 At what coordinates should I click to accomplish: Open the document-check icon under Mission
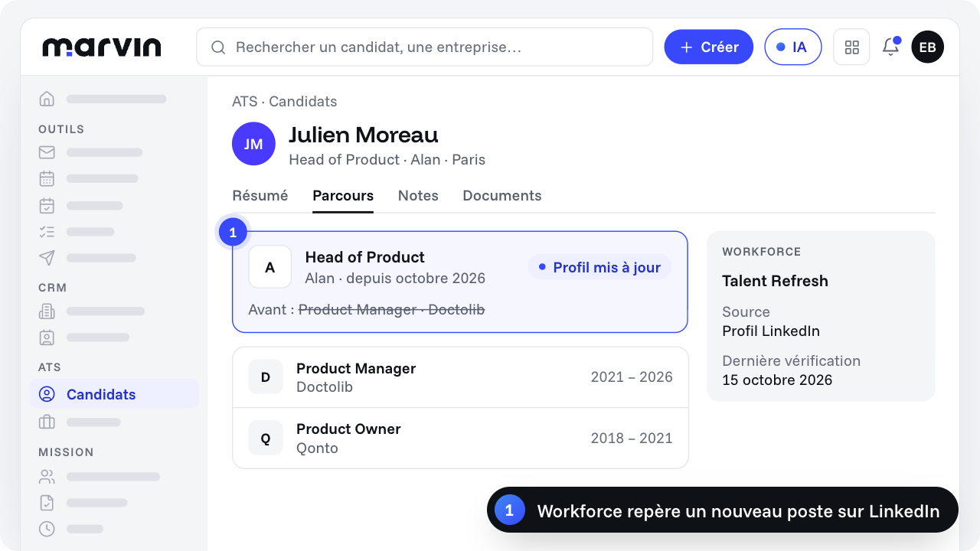[47, 503]
